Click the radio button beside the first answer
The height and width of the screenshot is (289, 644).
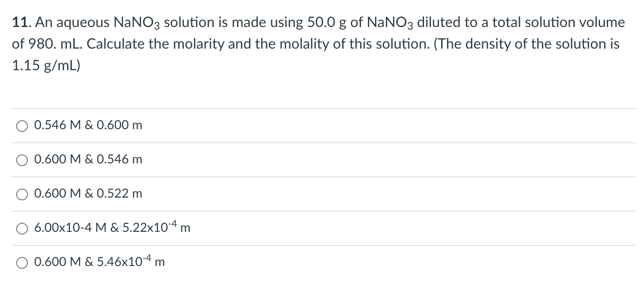pos(22,126)
